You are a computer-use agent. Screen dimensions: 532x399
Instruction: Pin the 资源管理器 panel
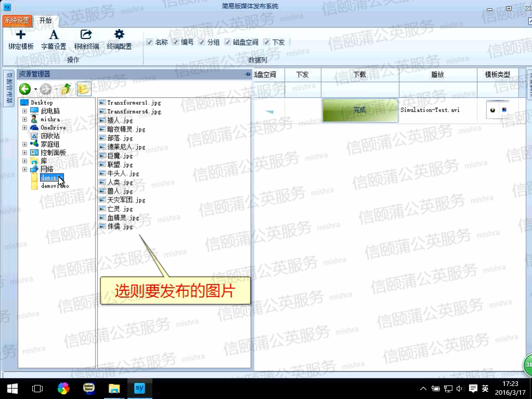coord(247,75)
